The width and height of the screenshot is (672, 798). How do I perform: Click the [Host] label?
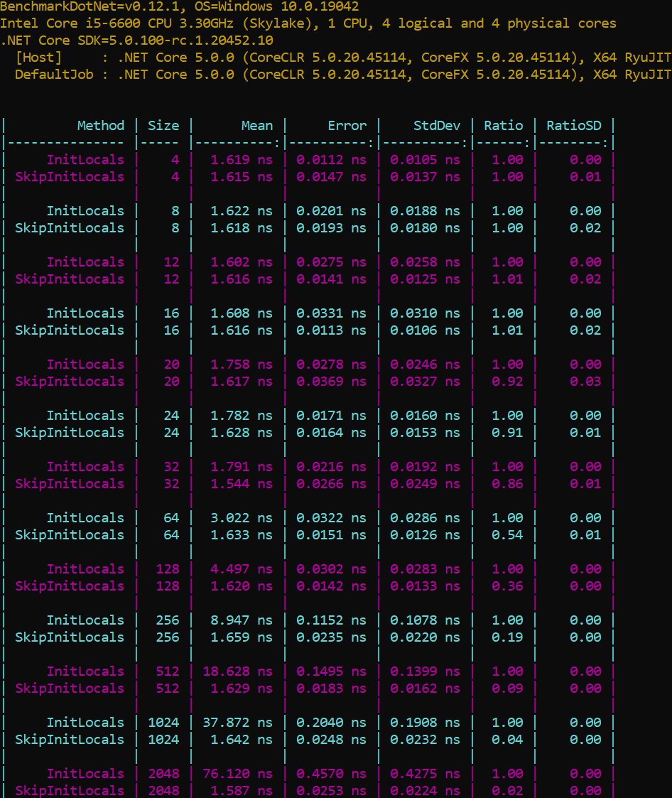(38, 58)
